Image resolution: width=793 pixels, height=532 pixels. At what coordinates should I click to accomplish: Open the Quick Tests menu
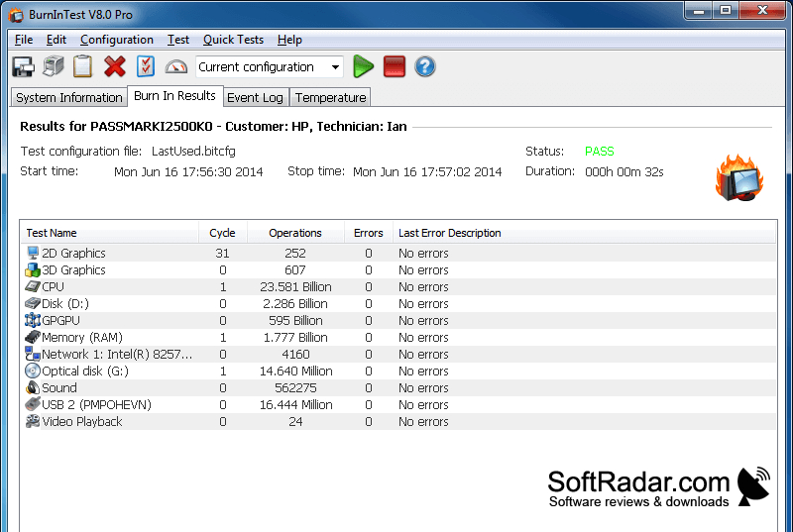pyautogui.click(x=233, y=40)
